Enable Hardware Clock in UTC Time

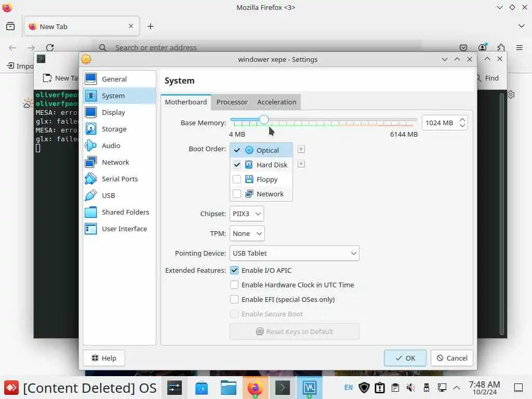(x=234, y=285)
